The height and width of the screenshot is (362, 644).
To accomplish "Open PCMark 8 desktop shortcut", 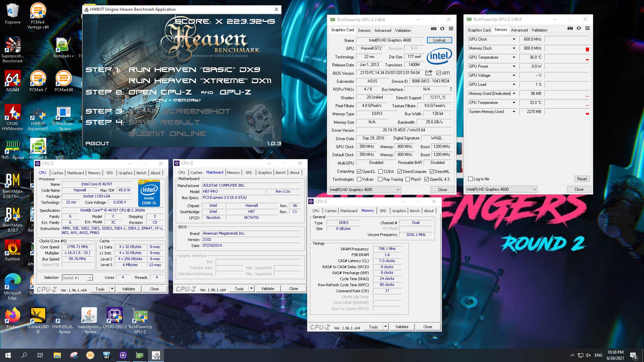I will 38,149.
